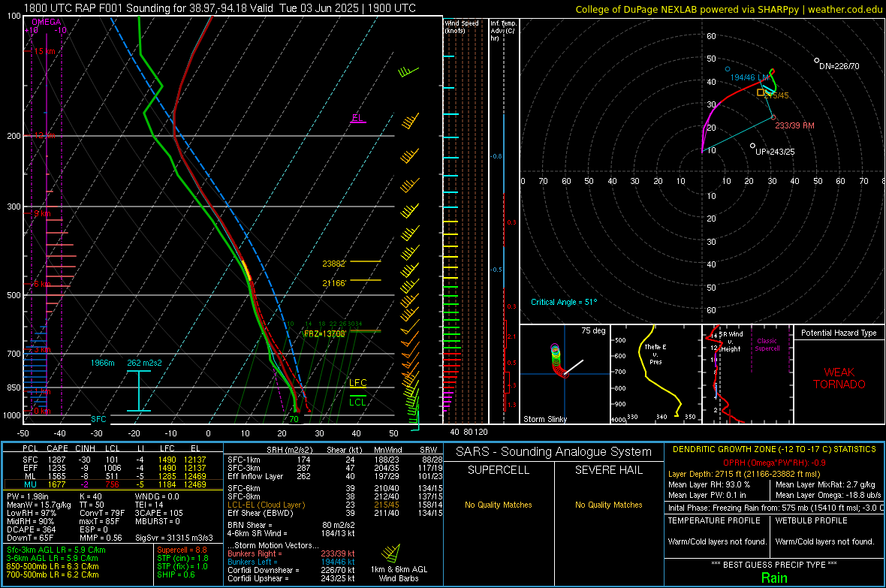This screenshot has height=588, width=886.
Task: Click the DCAPE = 364 value
Action: pos(31,529)
